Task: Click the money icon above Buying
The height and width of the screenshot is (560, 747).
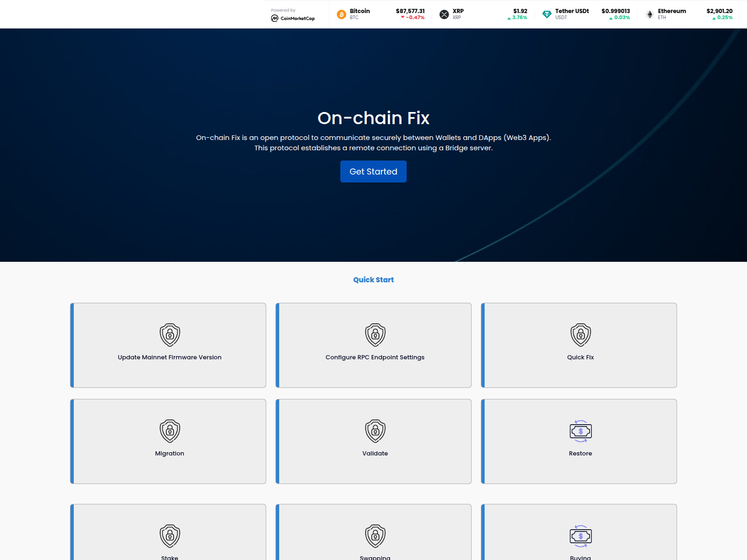Action: pos(581,536)
